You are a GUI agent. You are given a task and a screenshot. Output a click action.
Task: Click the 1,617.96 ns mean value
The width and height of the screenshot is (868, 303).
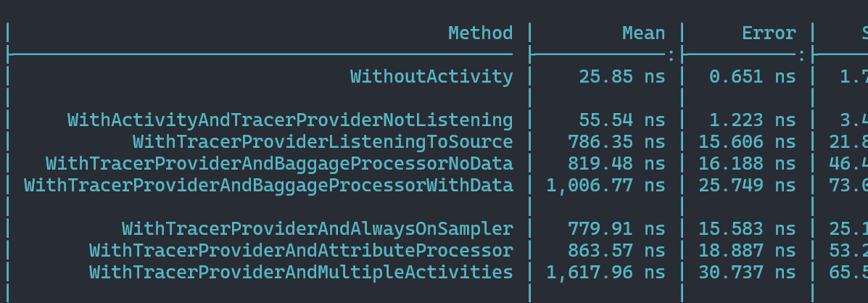(605, 273)
